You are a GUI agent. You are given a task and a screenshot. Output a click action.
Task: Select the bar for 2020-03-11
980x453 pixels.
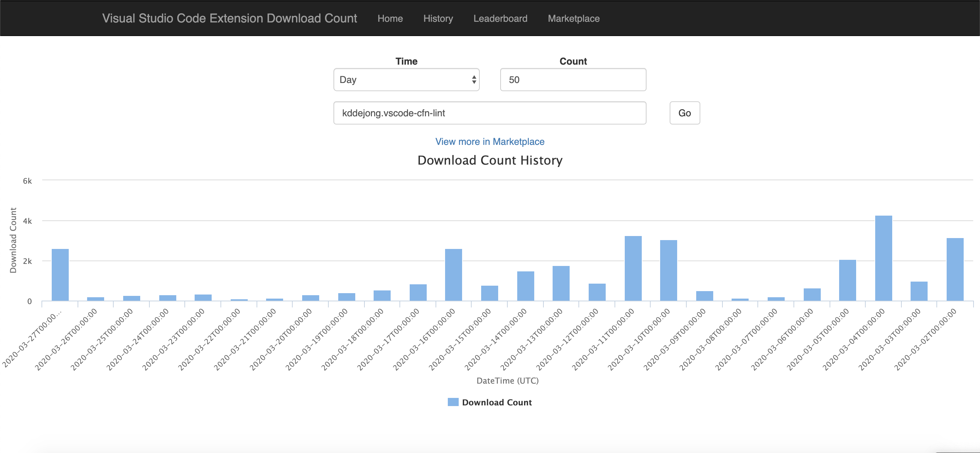click(x=633, y=269)
